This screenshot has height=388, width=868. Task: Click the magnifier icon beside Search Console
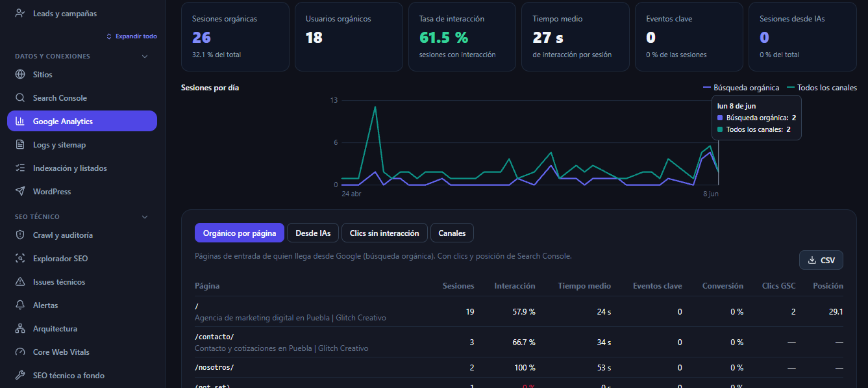[20, 97]
